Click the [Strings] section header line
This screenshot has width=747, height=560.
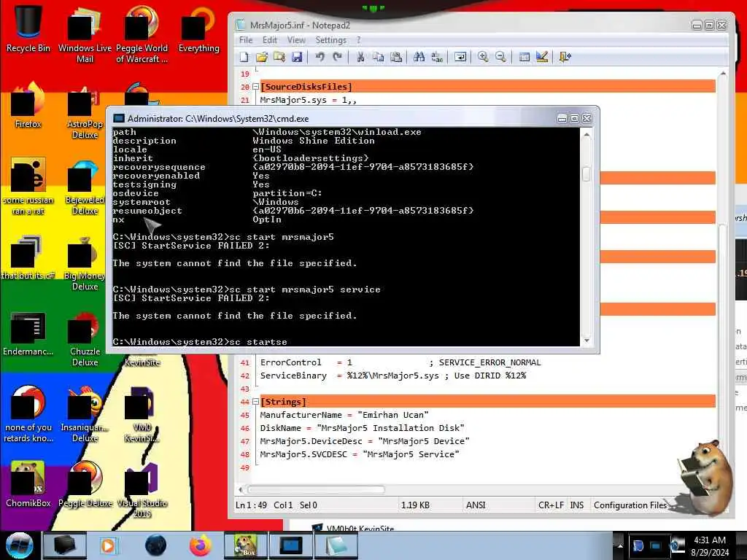click(487, 402)
